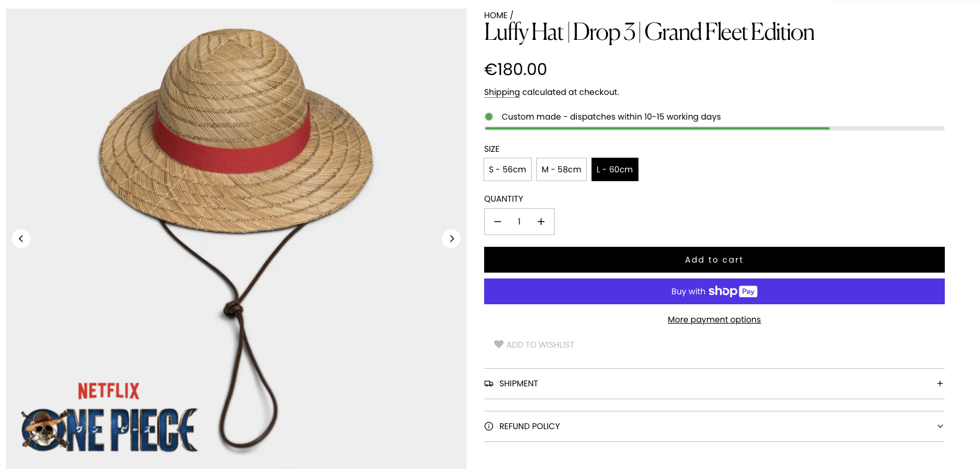Navigate to Home breadcrumb
980x469 pixels.
496,15
